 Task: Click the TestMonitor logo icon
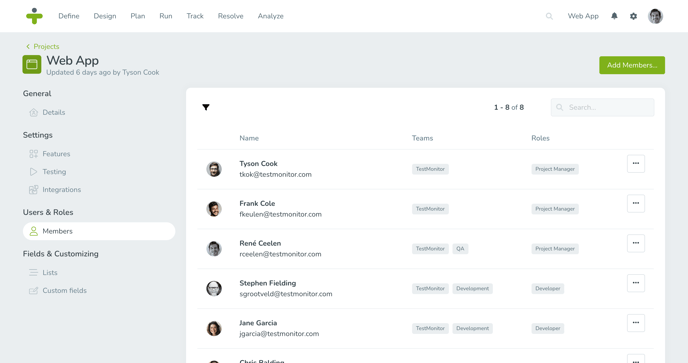[x=34, y=16]
